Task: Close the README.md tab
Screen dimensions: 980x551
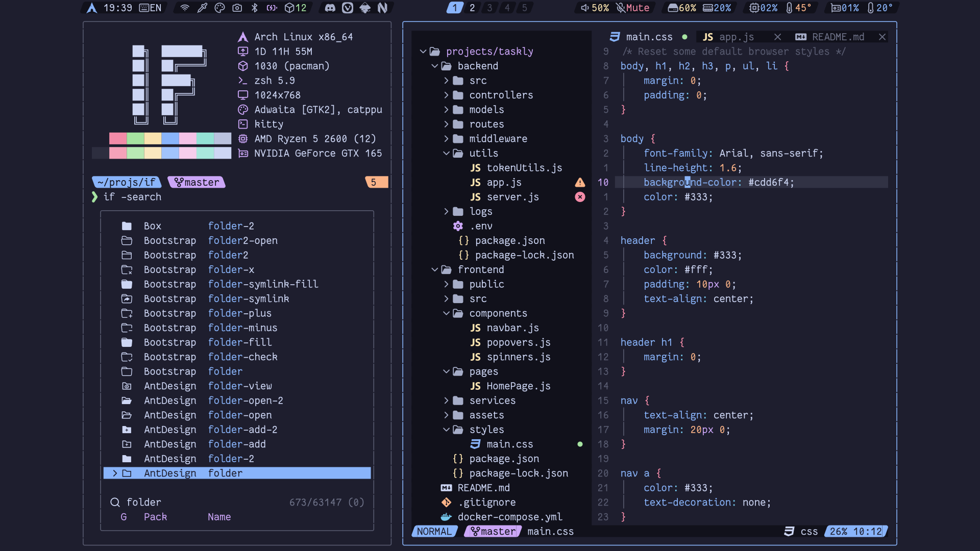Action: tap(882, 37)
